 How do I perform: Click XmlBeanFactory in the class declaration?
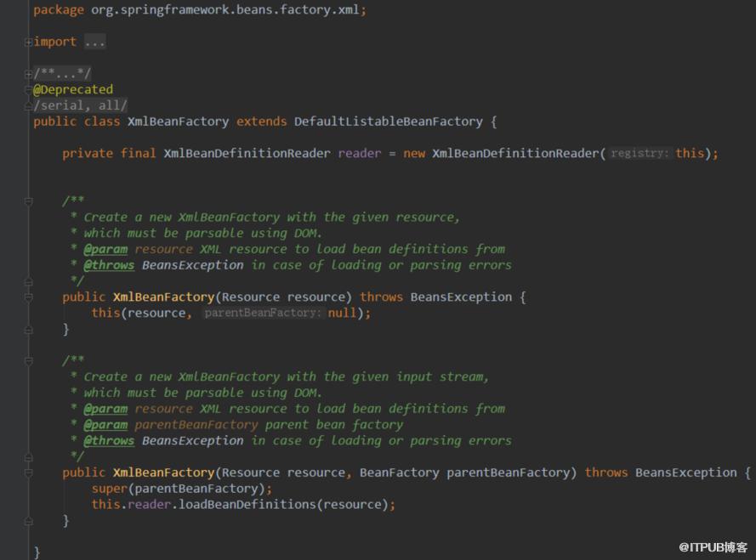coord(178,122)
